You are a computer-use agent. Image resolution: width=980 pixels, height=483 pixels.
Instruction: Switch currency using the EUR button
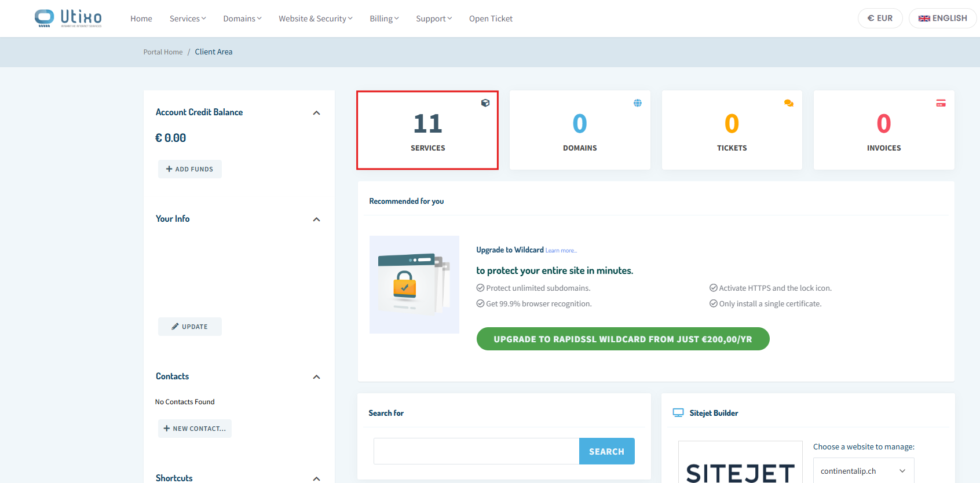click(x=880, y=19)
